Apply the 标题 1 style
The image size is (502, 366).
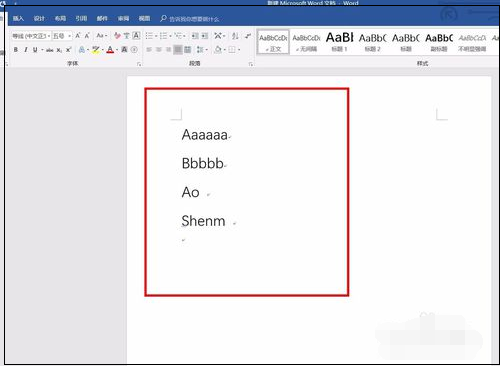tap(339, 42)
